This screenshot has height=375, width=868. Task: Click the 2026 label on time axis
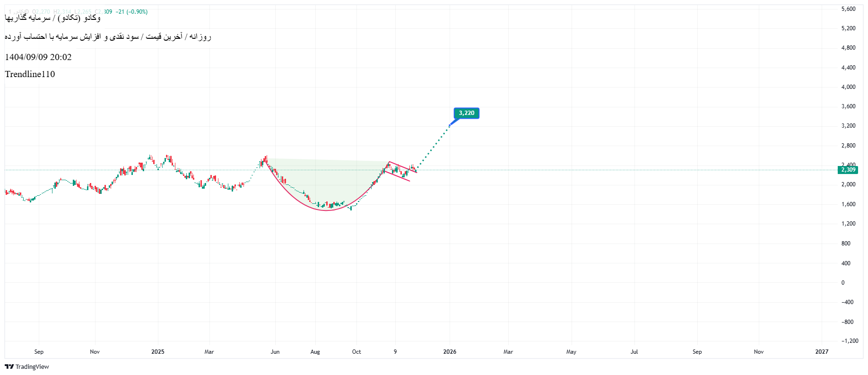450,351
